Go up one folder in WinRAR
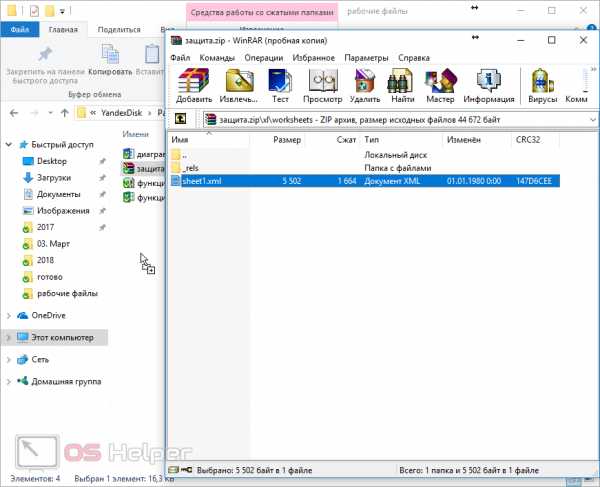The width and height of the screenshot is (600, 487). (x=180, y=119)
